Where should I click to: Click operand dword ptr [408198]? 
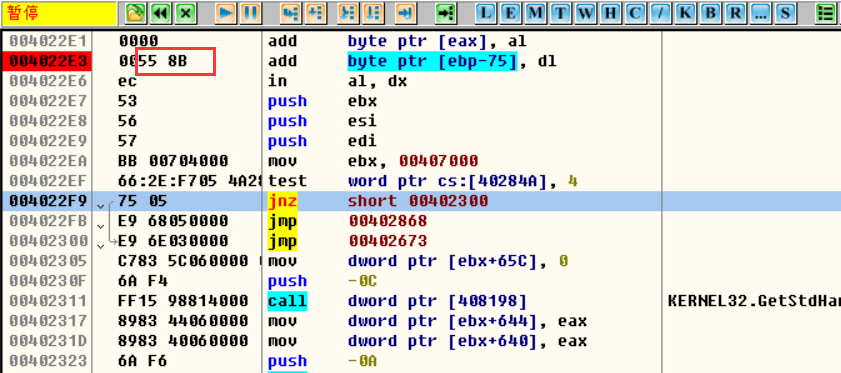438,301
